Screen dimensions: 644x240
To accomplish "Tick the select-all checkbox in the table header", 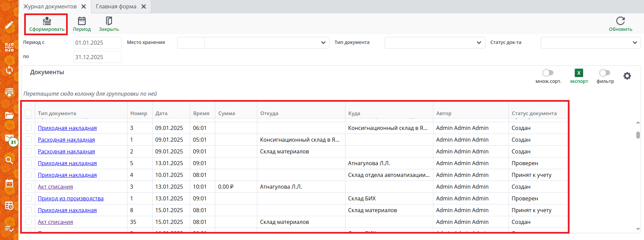I will (x=29, y=113).
